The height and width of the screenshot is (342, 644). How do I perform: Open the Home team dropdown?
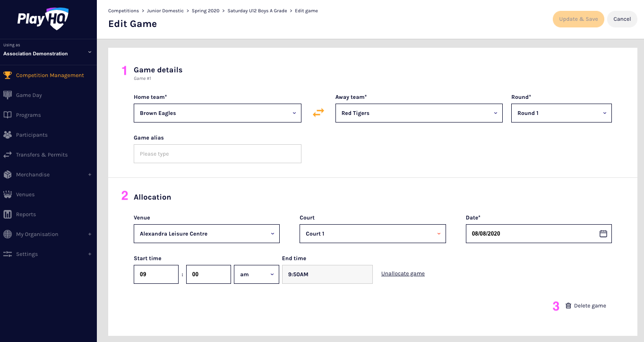(217, 113)
